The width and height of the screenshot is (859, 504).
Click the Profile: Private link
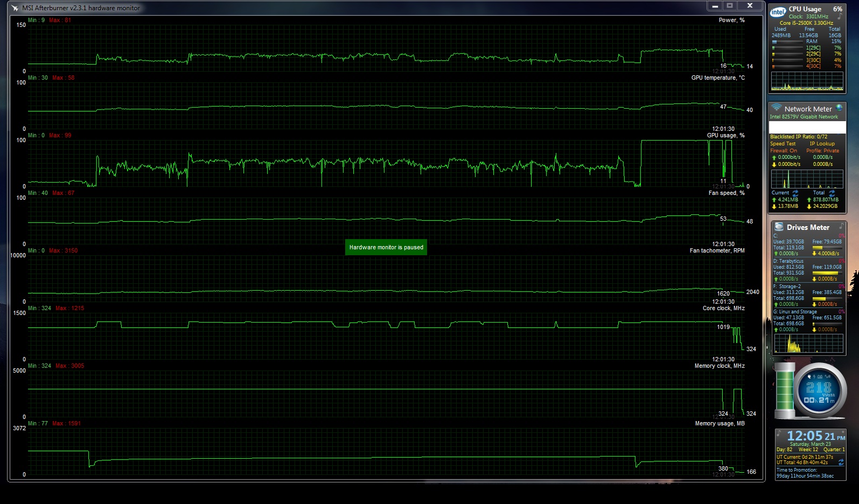822,151
